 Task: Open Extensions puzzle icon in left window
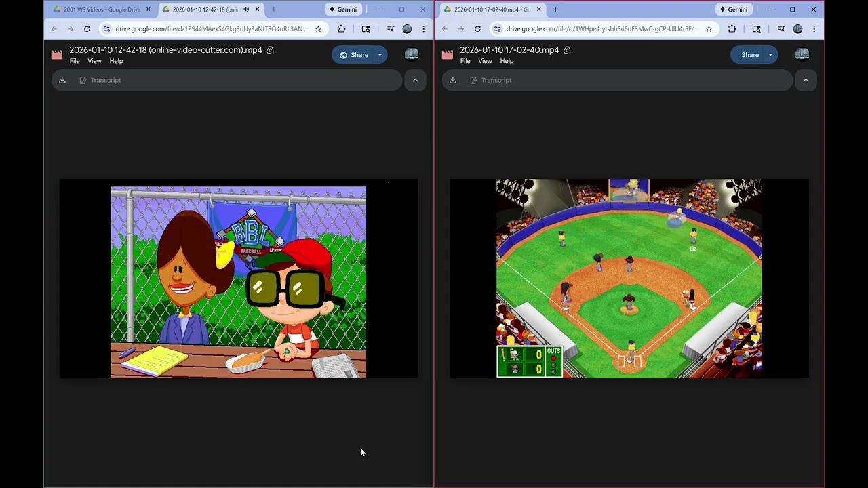pyautogui.click(x=341, y=29)
